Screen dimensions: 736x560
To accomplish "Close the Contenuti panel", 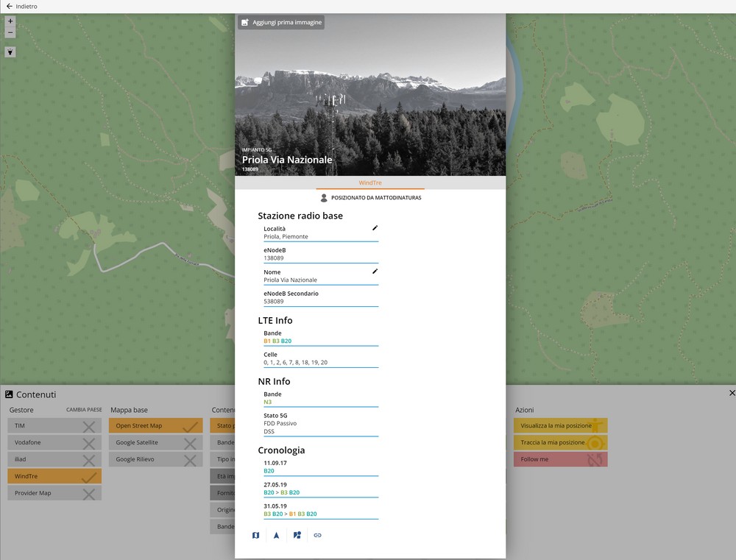I will tap(732, 394).
